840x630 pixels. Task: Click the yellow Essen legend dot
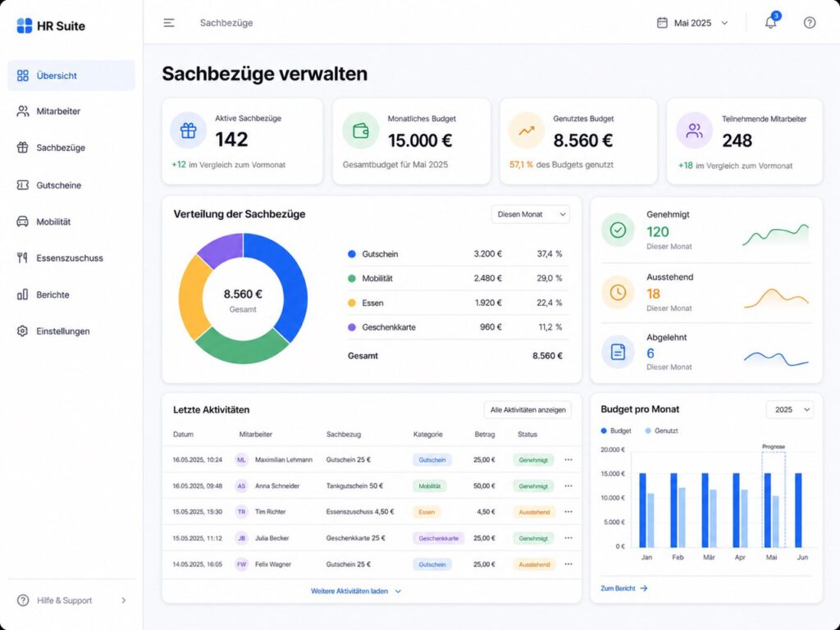point(352,303)
